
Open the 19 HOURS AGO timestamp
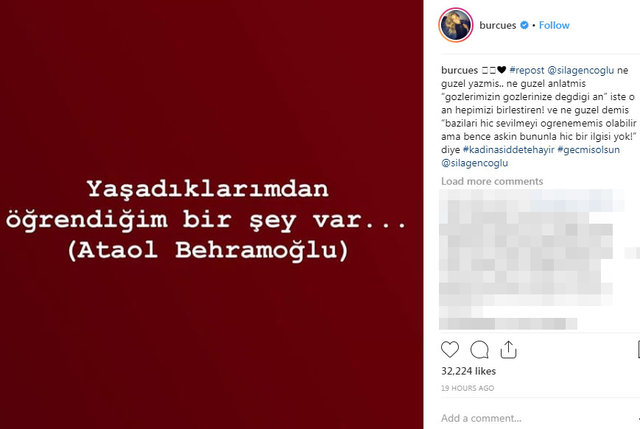point(467,388)
